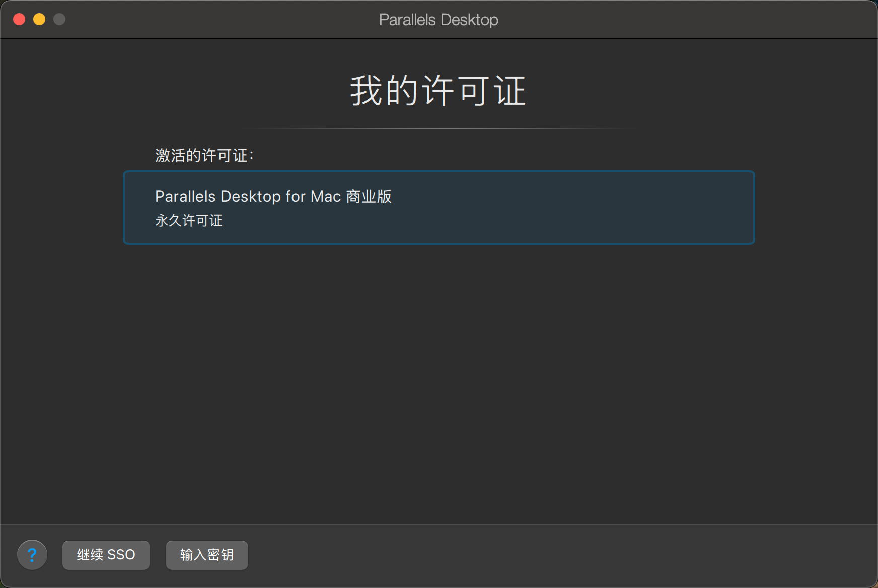Click the 我的许可证 heading

pos(438,91)
